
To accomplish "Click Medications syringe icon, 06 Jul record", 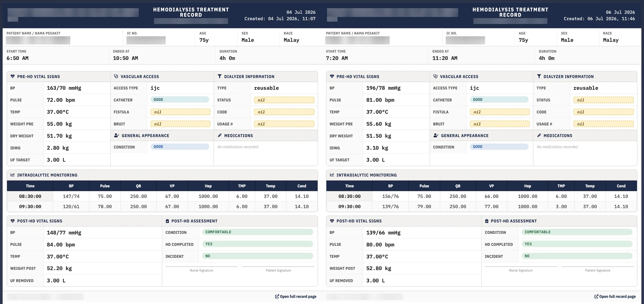I will click(x=539, y=135).
